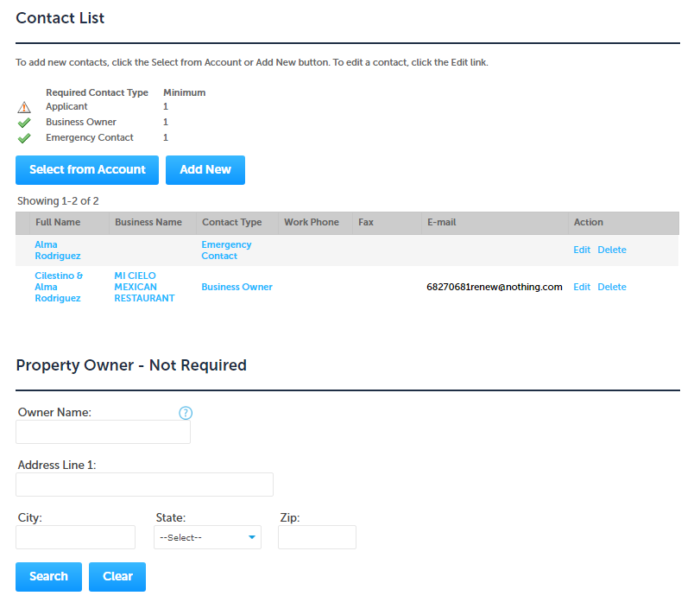700x602 pixels.
Task: Expand the State dropdown
Action: (x=207, y=537)
